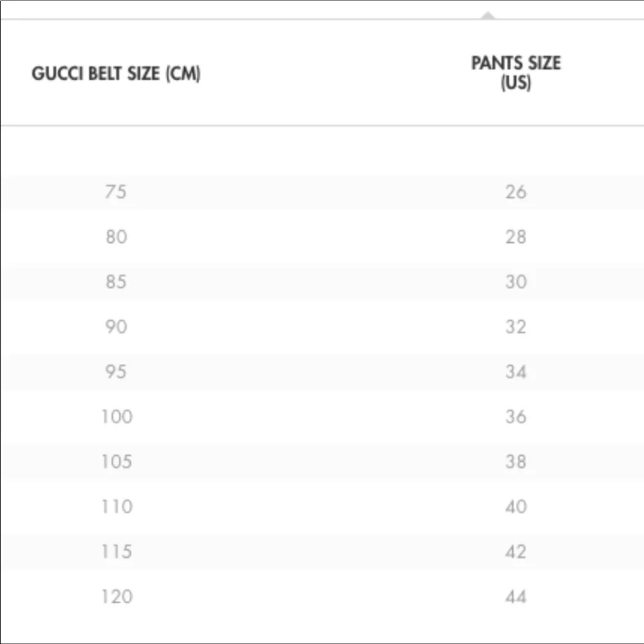Click pants size 38 value
Image resolution: width=644 pixels, height=644 pixels.
click(x=516, y=462)
